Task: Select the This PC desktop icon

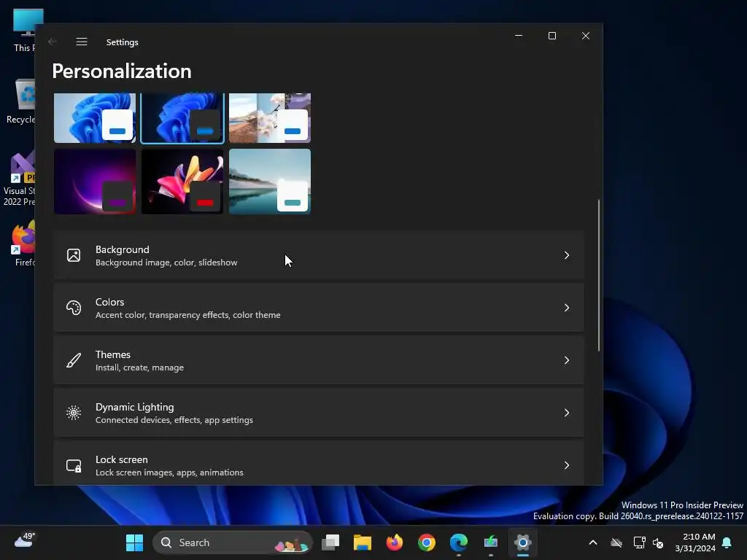Action: pos(24,30)
